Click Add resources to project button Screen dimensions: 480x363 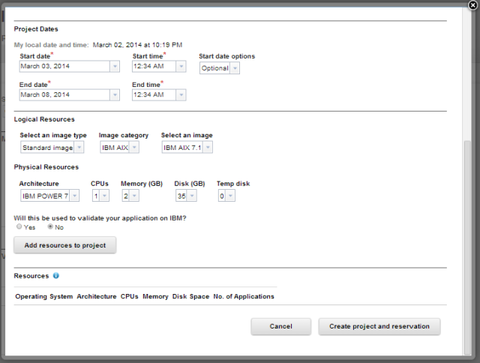(x=65, y=245)
